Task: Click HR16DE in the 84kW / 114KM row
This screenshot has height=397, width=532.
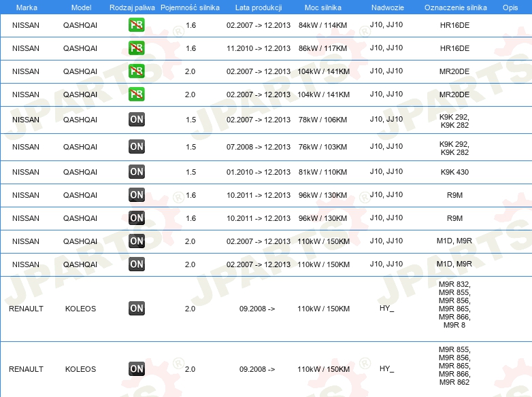Action: click(x=454, y=25)
